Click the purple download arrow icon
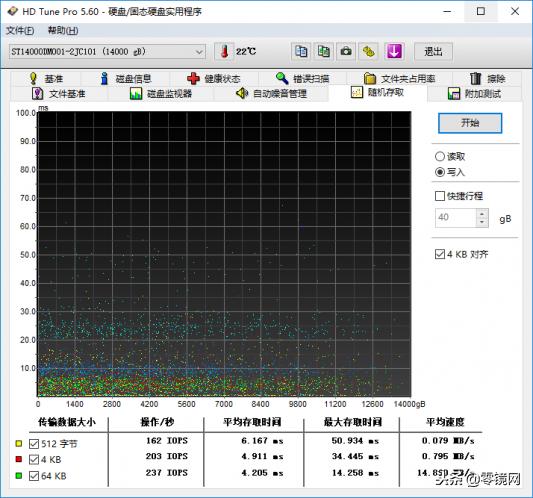The image size is (533, 498). (x=394, y=52)
